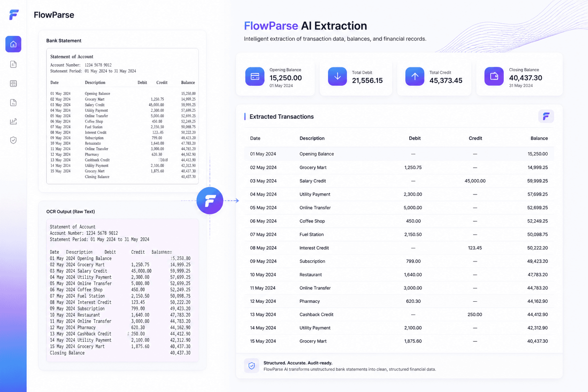
Task: Open the Home dashboard icon in sidebar
Action: tap(13, 44)
